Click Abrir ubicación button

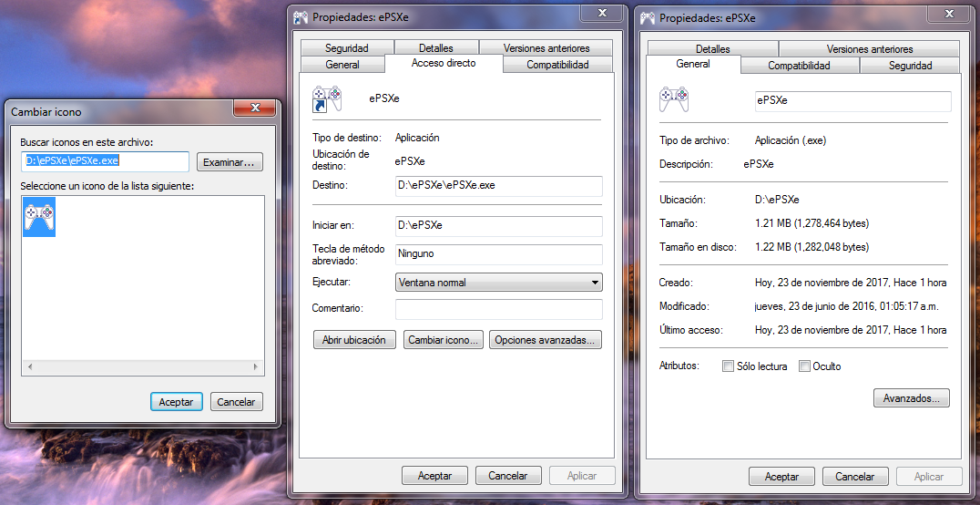click(x=354, y=340)
